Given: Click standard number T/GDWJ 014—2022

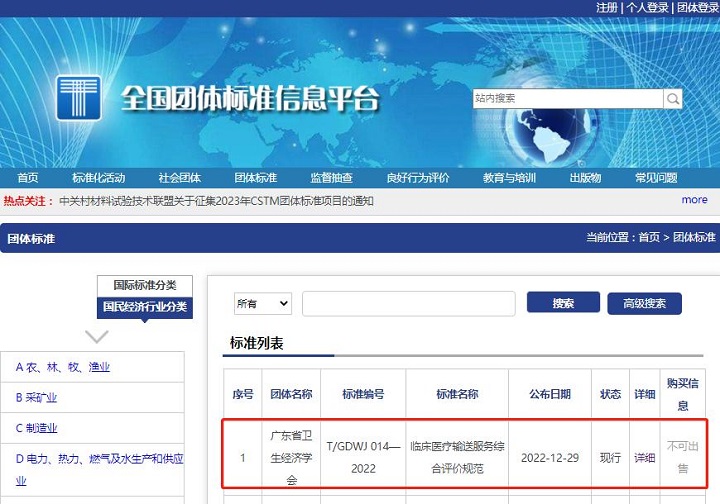Looking at the screenshot, I should click(x=363, y=457).
